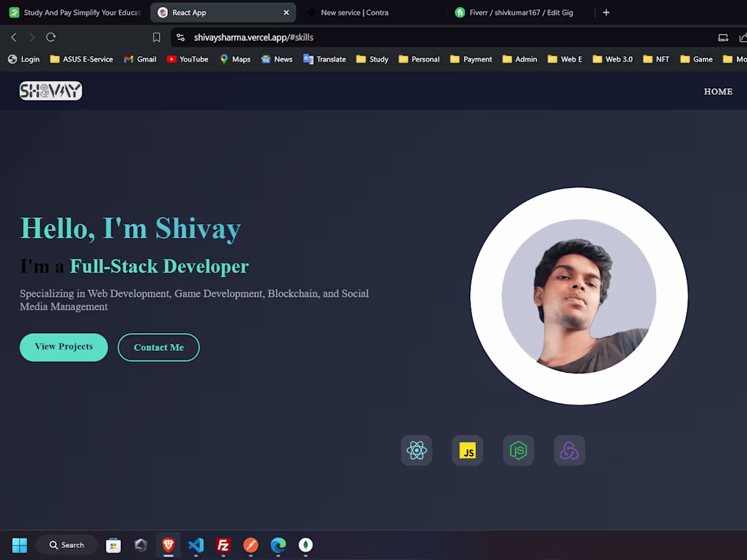The height and width of the screenshot is (560, 747).
Task: Open YouTube from the bookmarks bar
Action: 187,59
